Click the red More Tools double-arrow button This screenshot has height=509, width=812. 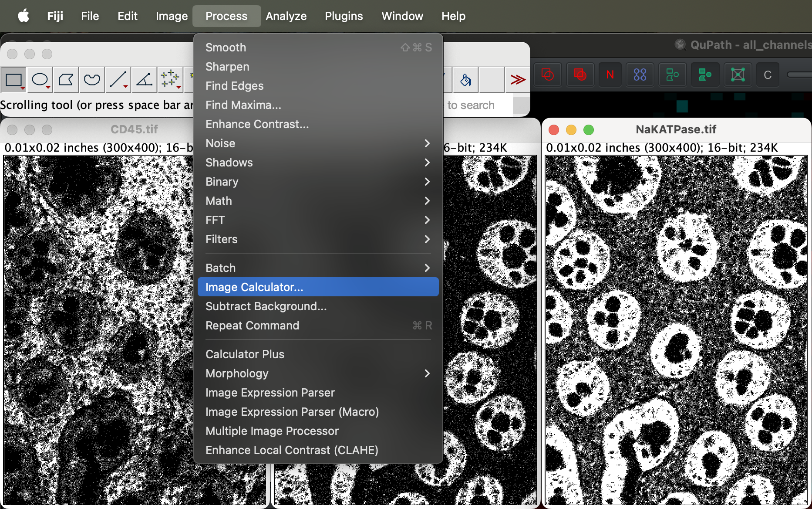[x=518, y=80]
